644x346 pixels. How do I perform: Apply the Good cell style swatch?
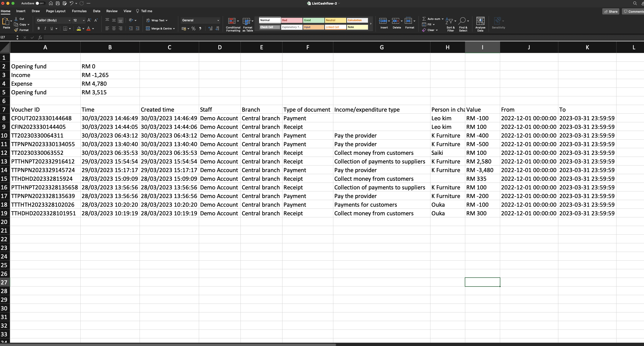click(313, 20)
